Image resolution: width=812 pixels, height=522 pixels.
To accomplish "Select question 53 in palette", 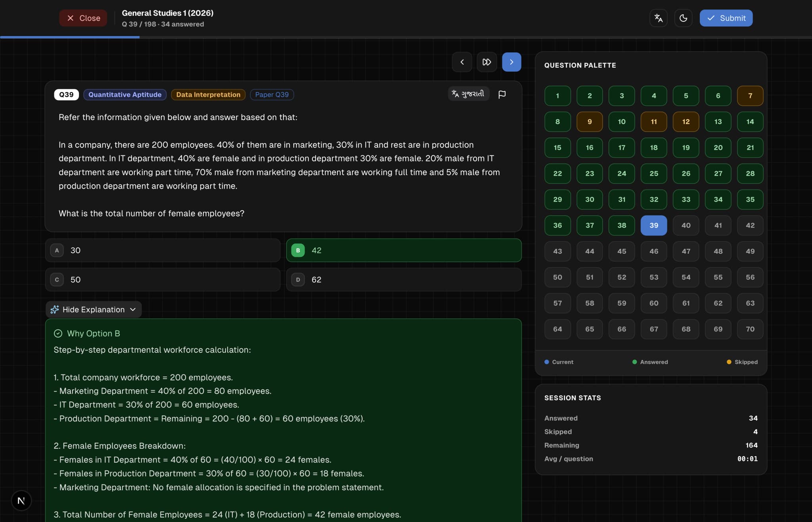I will 654,277.
